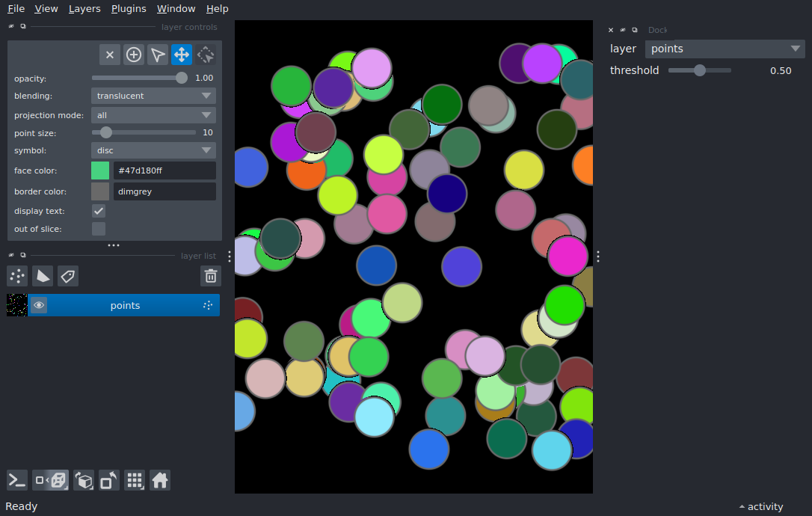Image resolution: width=812 pixels, height=516 pixels.
Task: Toggle grid view mode
Action: pos(135,480)
